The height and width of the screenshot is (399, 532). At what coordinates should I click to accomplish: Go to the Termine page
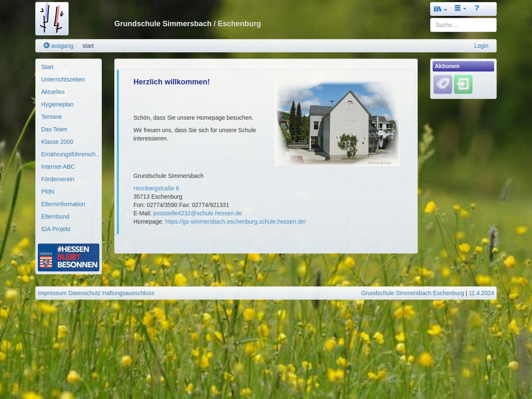(x=52, y=117)
